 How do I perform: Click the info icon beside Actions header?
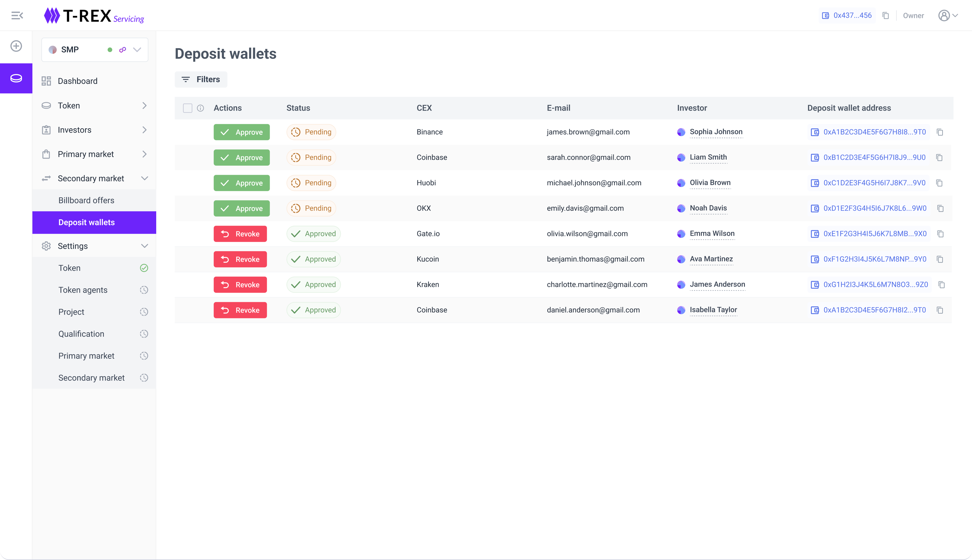click(200, 108)
